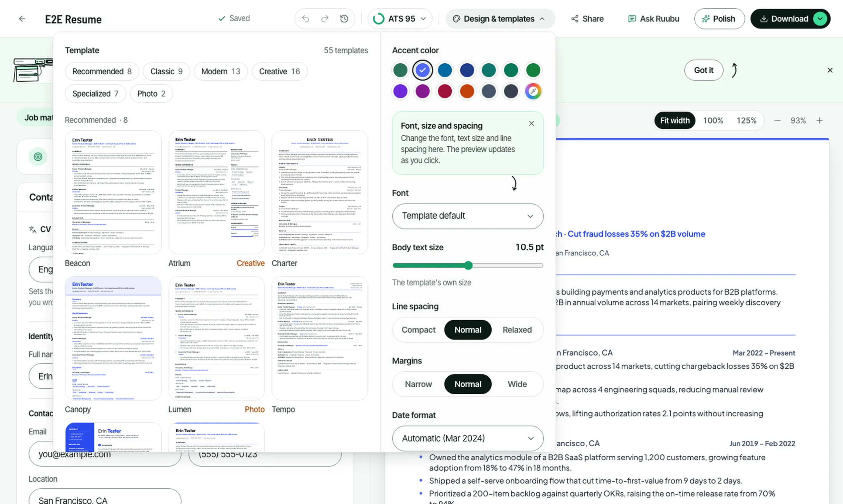Click the Job match target icon
This screenshot has width=843, height=504.
(x=38, y=157)
